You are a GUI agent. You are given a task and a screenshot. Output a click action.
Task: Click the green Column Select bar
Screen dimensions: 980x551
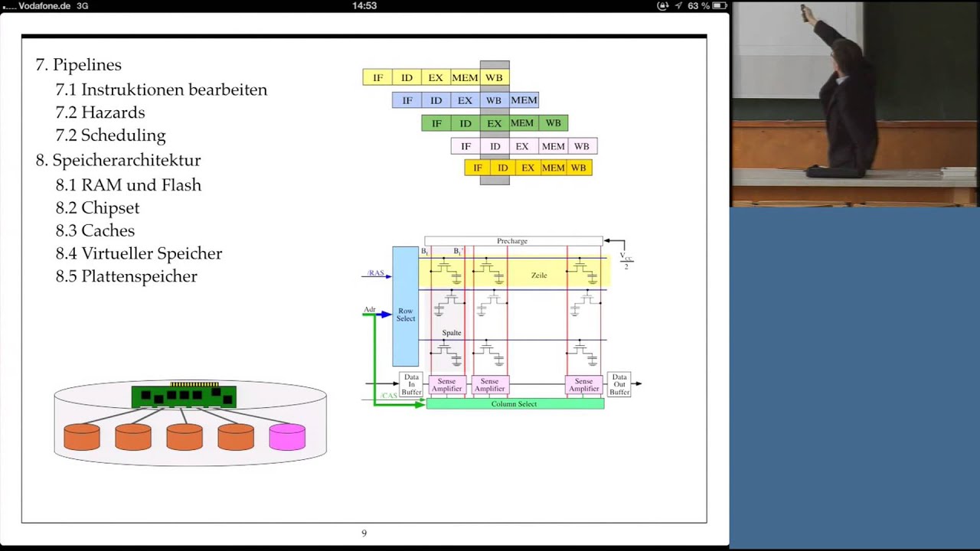coord(514,403)
